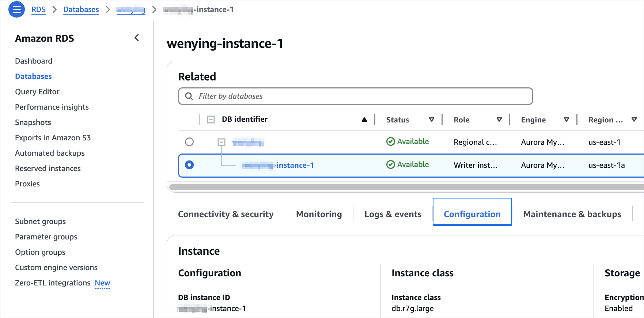Select the instance-1 radio button
The width and height of the screenshot is (644, 318).
[x=189, y=165]
